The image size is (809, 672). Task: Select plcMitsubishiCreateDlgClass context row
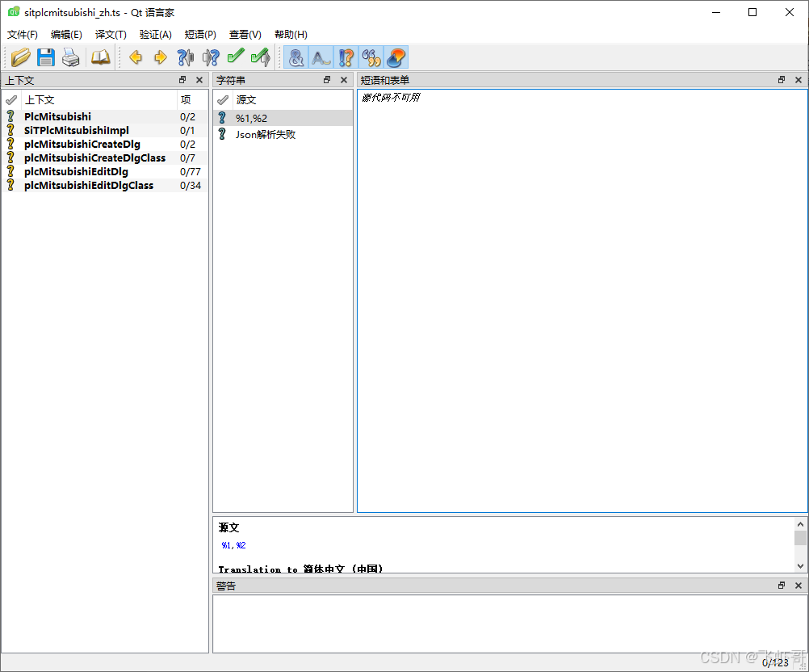pyautogui.click(x=105, y=158)
